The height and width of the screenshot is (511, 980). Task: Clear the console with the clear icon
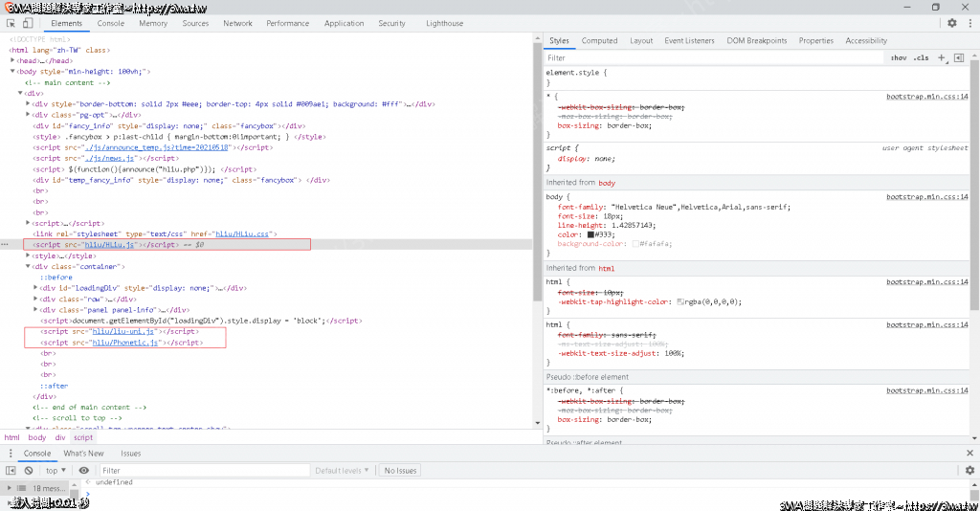tap(29, 471)
